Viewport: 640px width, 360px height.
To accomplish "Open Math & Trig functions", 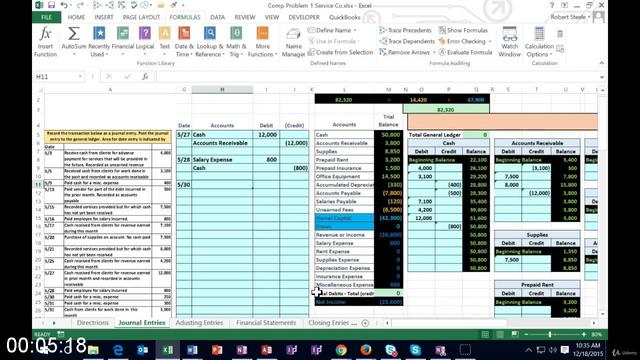I will pyautogui.click(x=236, y=42).
